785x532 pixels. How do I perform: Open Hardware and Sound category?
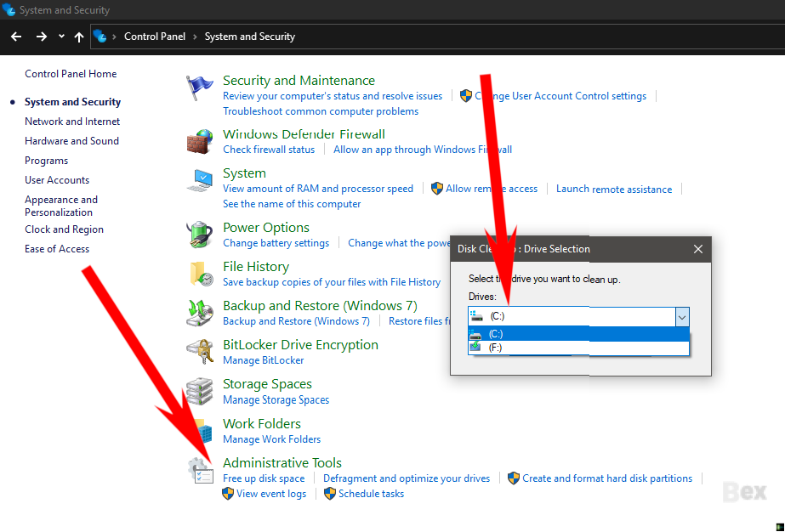(x=71, y=140)
